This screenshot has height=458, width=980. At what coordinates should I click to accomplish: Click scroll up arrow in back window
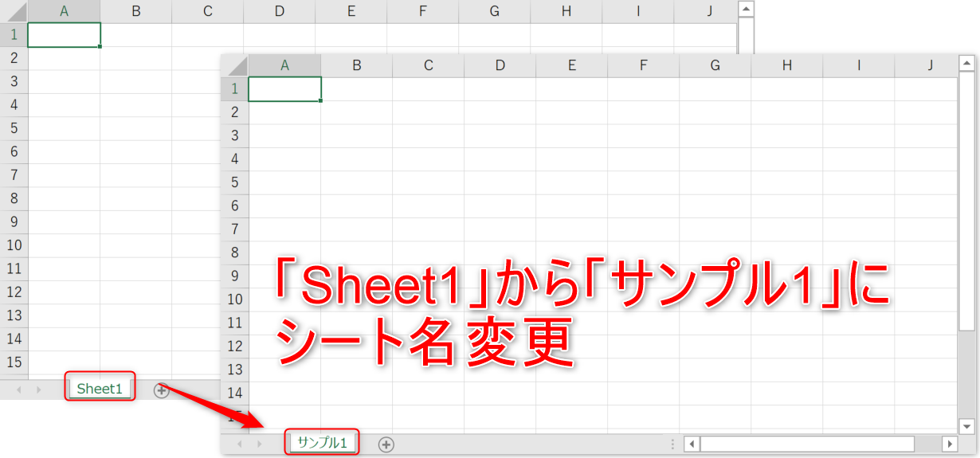(746, 9)
